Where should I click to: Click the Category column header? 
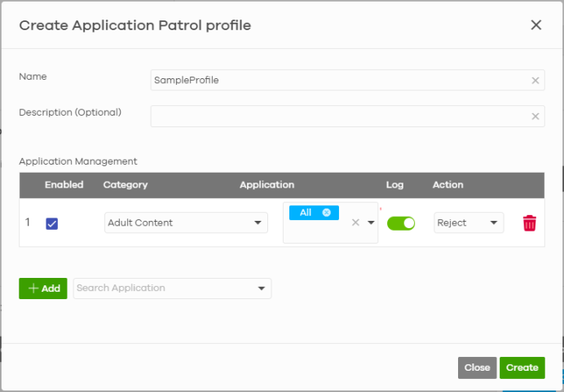click(x=126, y=185)
